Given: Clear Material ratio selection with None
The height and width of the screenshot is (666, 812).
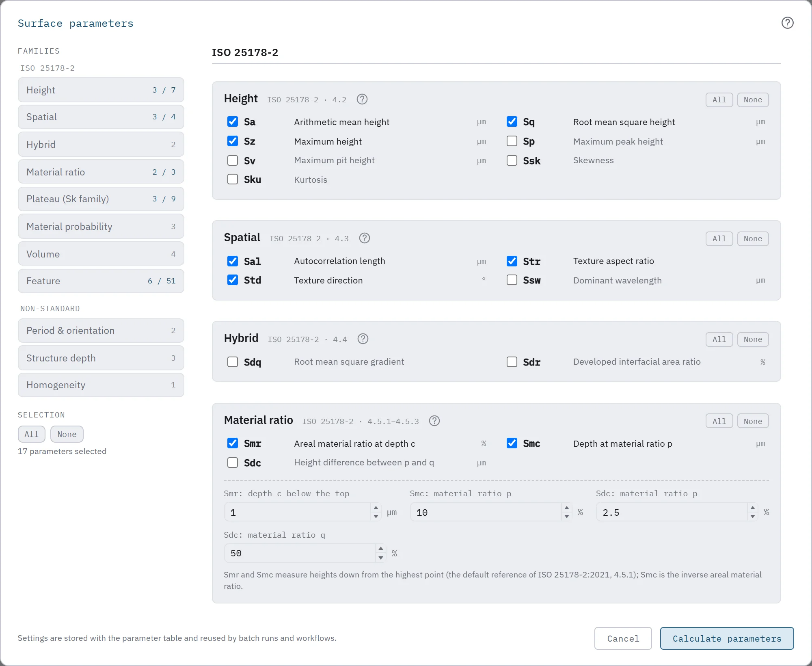Looking at the screenshot, I should click(x=753, y=421).
